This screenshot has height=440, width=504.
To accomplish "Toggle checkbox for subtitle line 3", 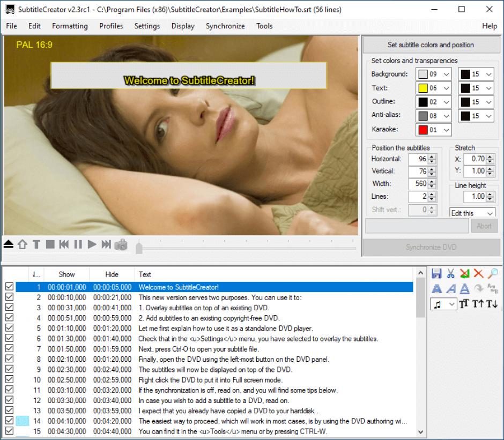I will [9, 307].
